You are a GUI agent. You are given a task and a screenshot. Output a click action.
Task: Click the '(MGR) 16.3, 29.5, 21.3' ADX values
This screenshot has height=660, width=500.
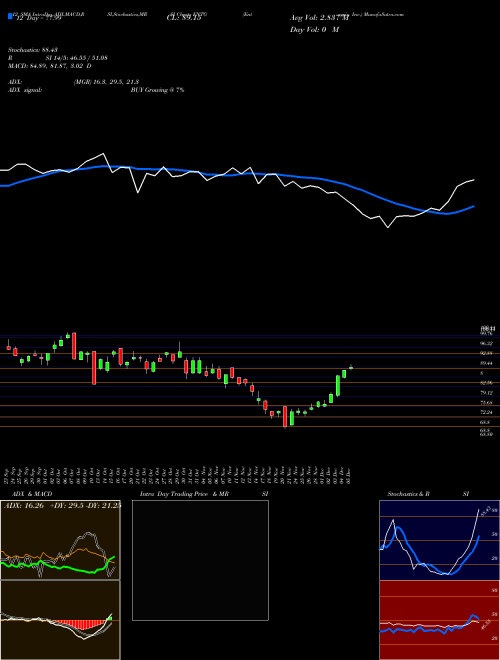[x=106, y=82]
